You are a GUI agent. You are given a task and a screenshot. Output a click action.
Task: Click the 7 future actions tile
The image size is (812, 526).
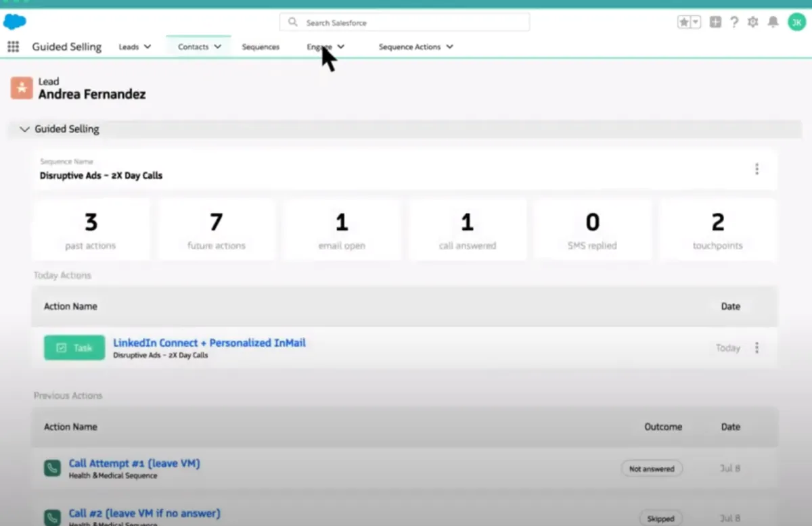pos(217,230)
